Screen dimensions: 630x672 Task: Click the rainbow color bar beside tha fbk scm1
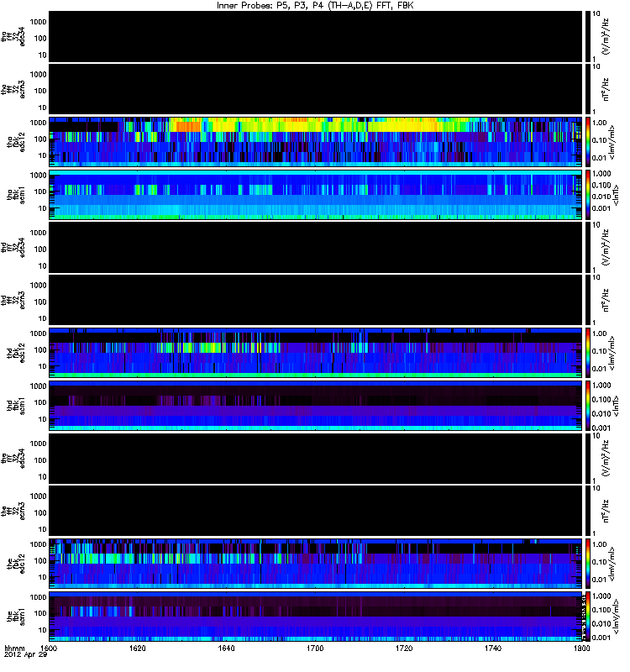(x=587, y=195)
